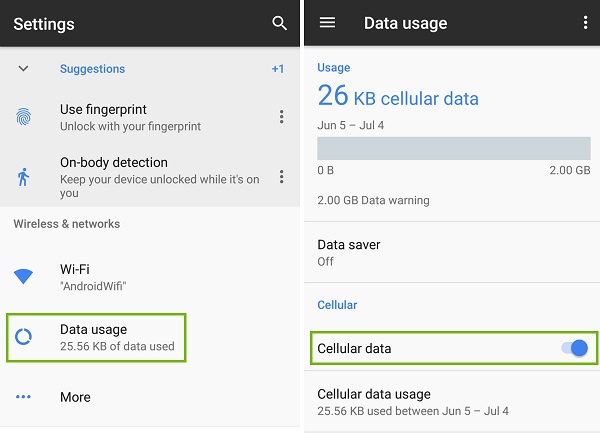The height and width of the screenshot is (433, 600).
Task: Open the Data saver setting
Action: coord(452,252)
